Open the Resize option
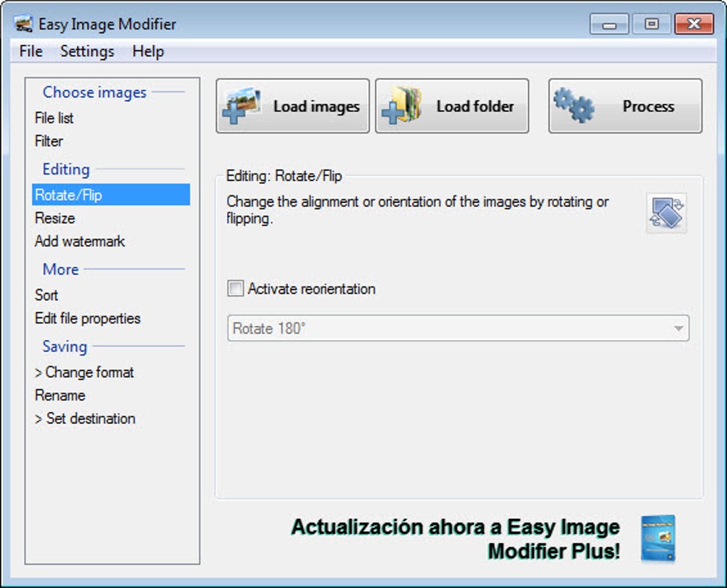The height and width of the screenshot is (588, 727). tap(55, 218)
